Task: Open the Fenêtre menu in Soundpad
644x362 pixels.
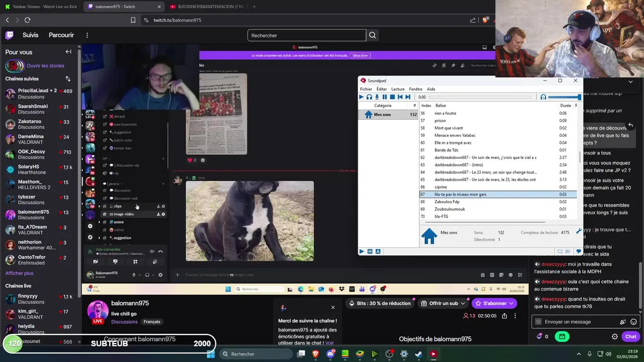Action: tap(416, 89)
